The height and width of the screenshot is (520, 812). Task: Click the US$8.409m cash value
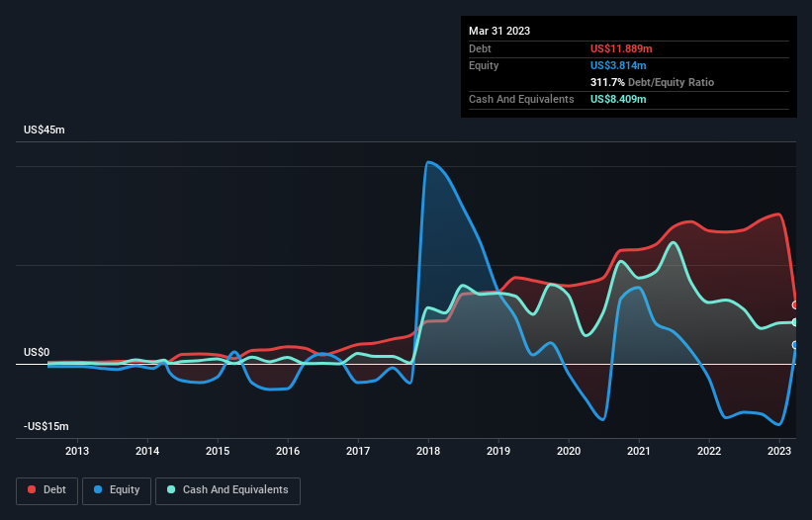point(618,99)
